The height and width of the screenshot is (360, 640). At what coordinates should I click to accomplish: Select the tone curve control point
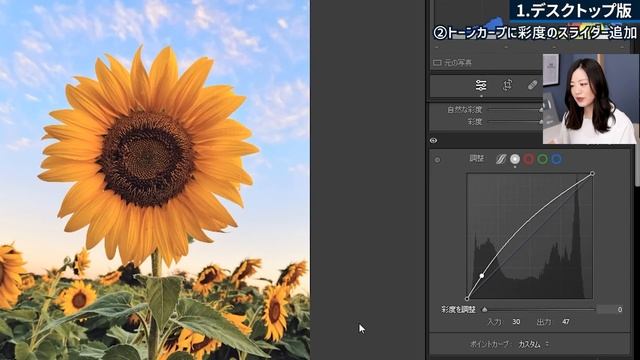482,276
